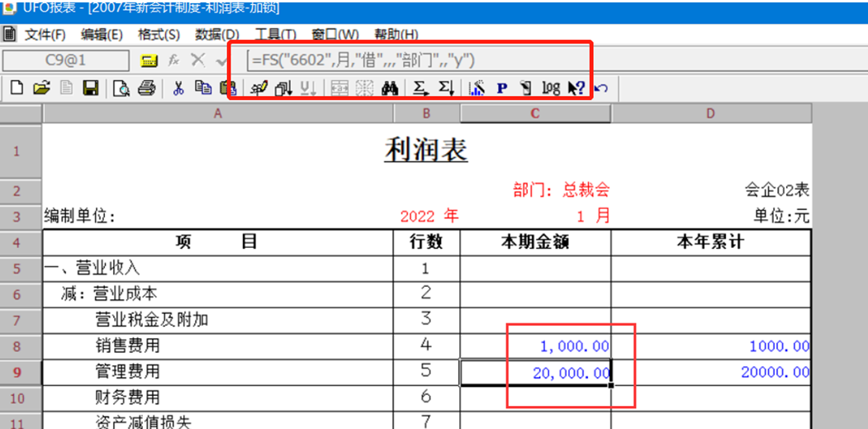Click the pencil-and-page icon next to Paste
The width and height of the screenshot is (868, 429).
click(x=259, y=88)
